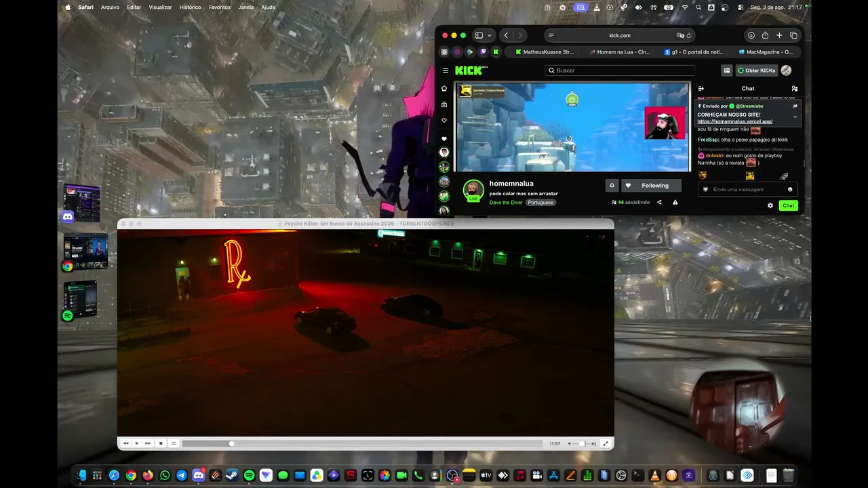Send message with green Chat button
Viewport: 868px width, 488px height.
[x=788, y=205]
